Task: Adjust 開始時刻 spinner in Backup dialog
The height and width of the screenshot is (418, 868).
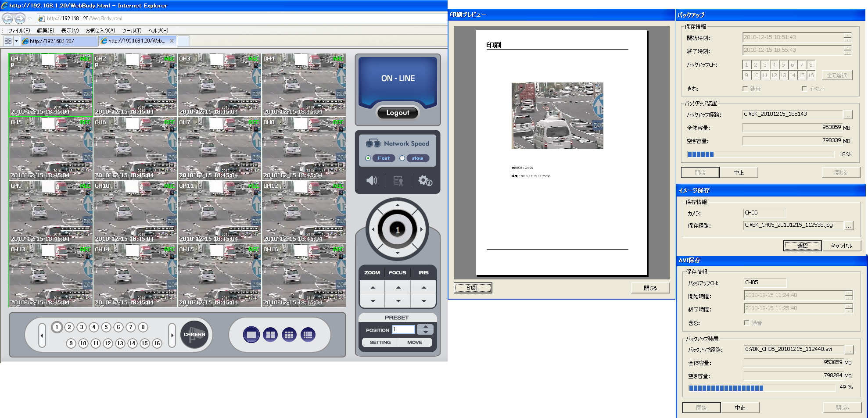Action: (x=847, y=37)
